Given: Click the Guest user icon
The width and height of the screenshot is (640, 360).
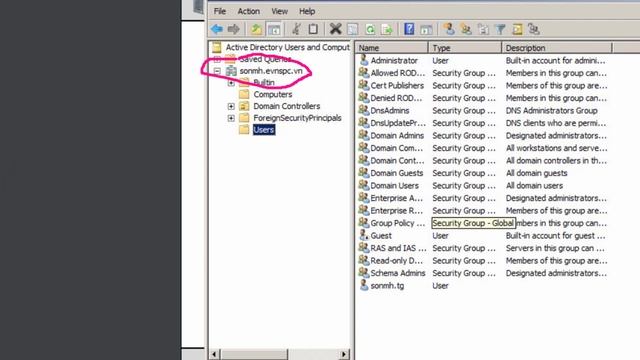Looking at the screenshot, I should [364, 235].
